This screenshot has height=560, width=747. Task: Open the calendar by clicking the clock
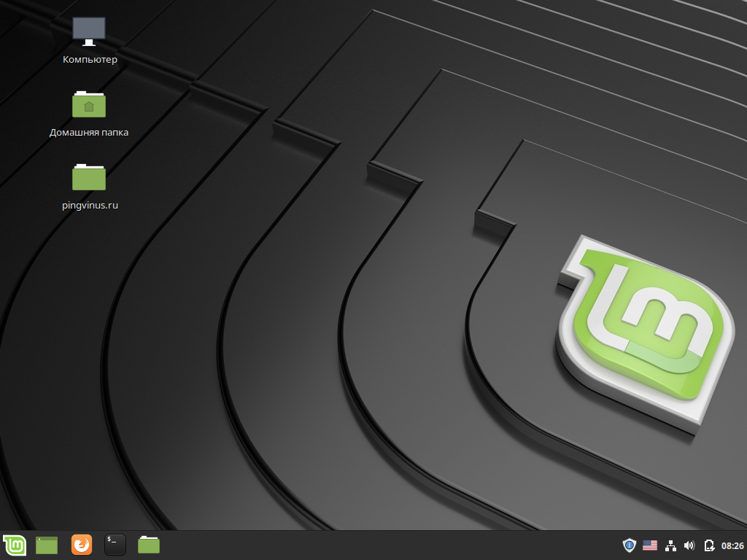731,545
